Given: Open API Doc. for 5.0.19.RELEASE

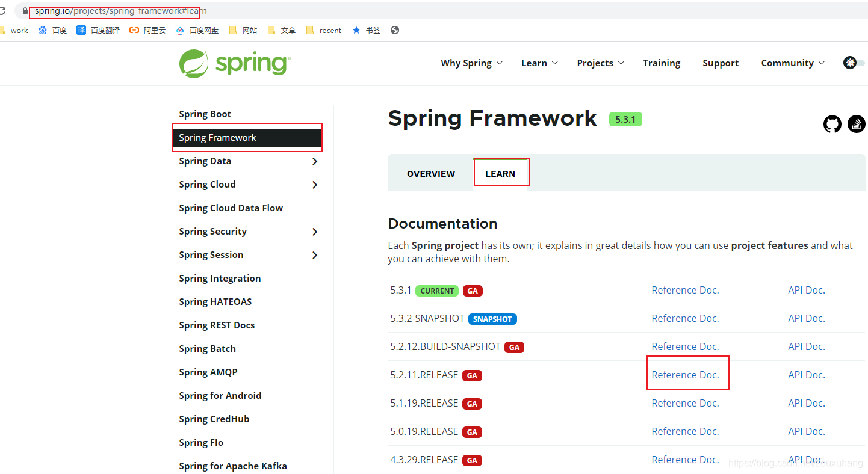Looking at the screenshot, I should coord(807,431).
